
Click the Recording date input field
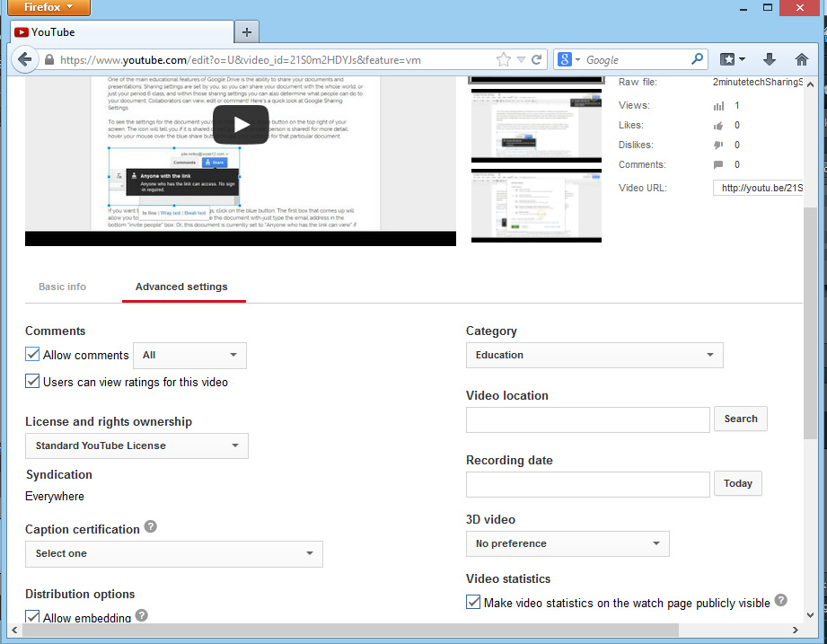click(587, 484)
